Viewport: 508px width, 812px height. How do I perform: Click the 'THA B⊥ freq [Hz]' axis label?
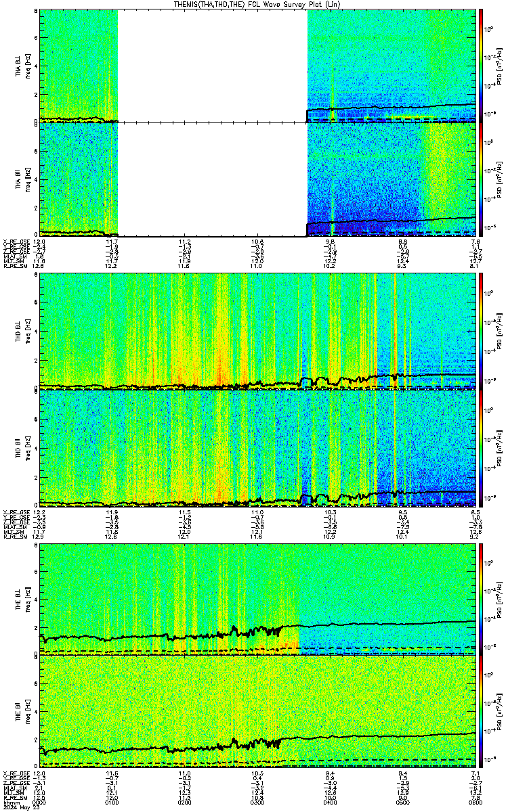click(x=22, y=66)
